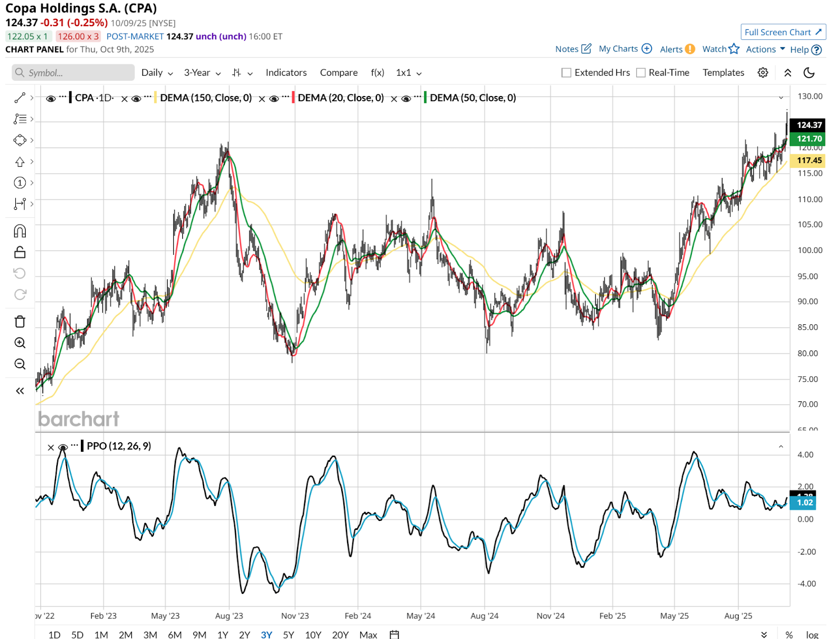Click the magnet snap tool icon

(20, 231)
